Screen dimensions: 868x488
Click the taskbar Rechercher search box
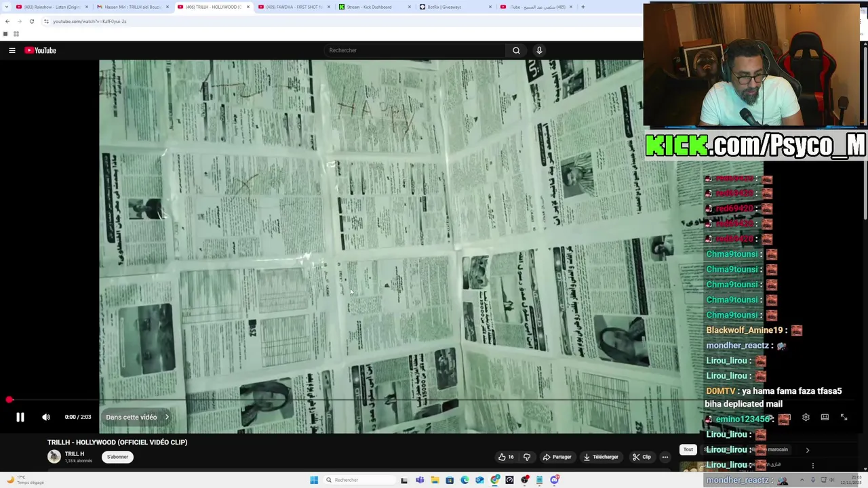(359, 480)
